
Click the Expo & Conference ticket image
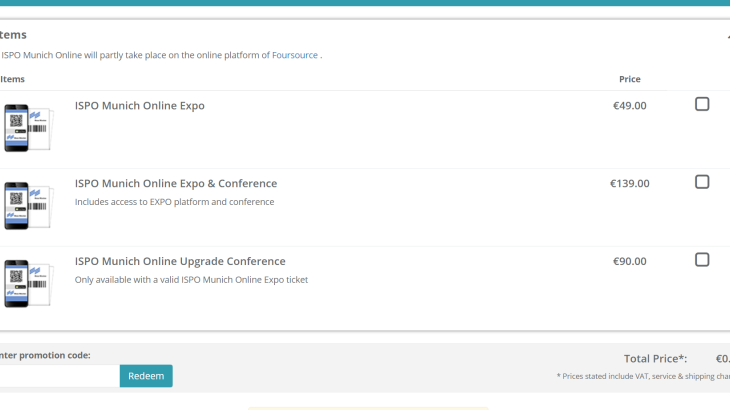pyautogui.click(x=29, y=206)
